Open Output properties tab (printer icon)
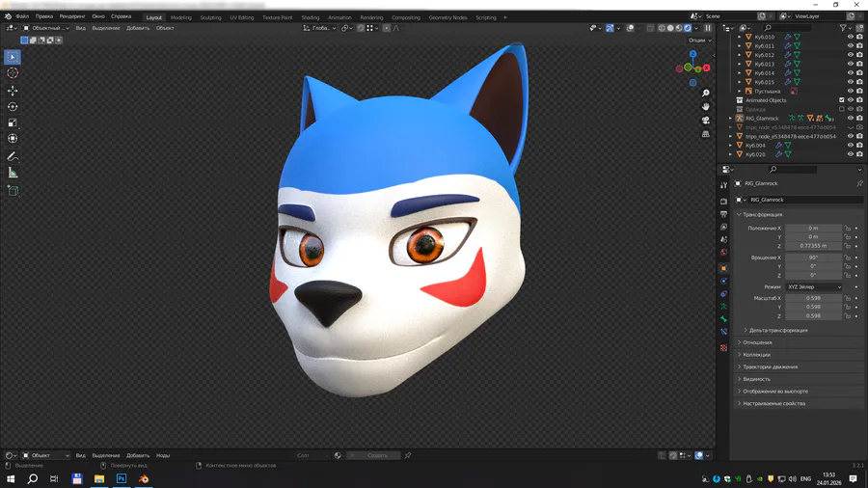Viewport: 868px width, 488px height. click(x=723, y=214)
